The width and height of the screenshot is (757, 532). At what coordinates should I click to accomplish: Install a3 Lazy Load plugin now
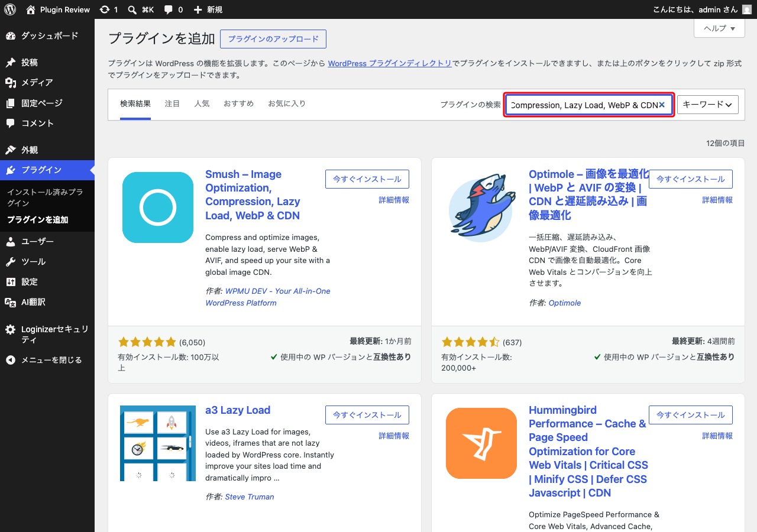click(x=367, y=415)
